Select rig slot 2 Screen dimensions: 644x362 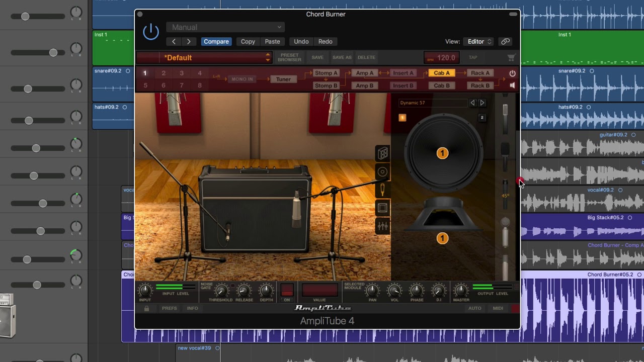(164, 73)
